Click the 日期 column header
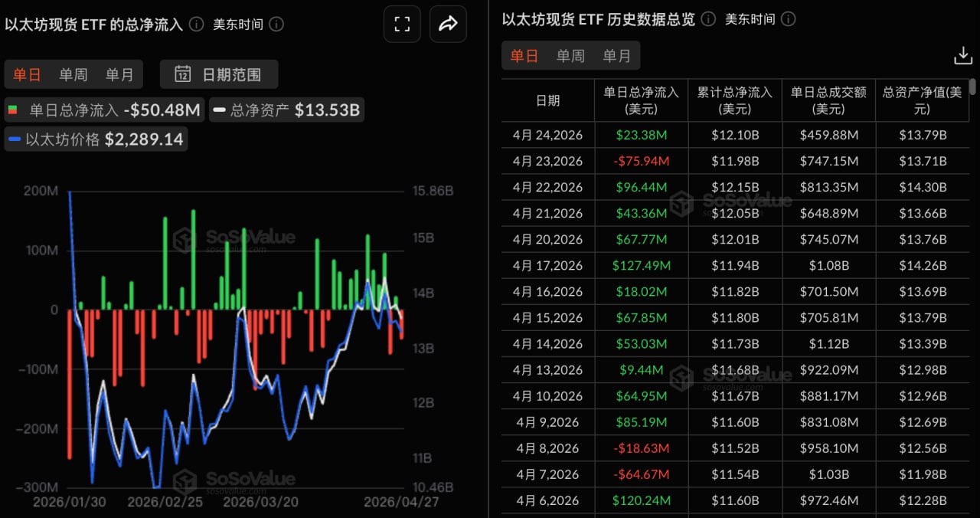 547,100
